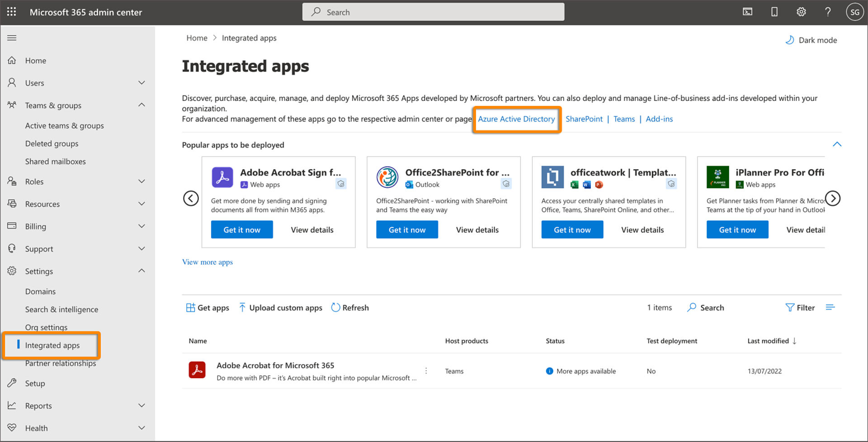This screenshot has width=868, height=442.
Task: Open the Cloud Shell terminal icon
Action: tap(748, 12)
